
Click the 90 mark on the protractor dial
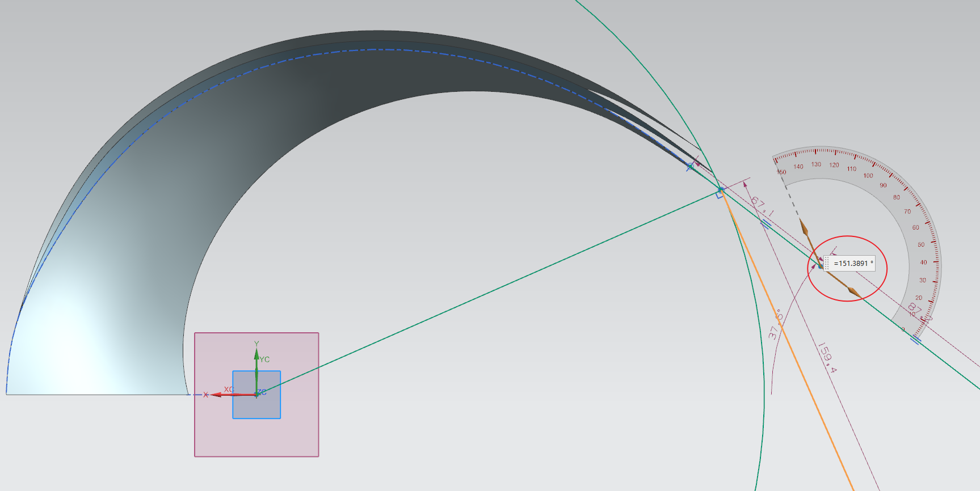pyautogui.click(x=883, y=185)
